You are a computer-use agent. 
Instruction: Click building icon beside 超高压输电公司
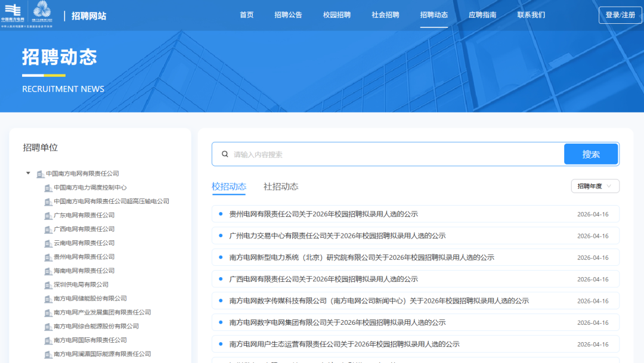point(48,202)
